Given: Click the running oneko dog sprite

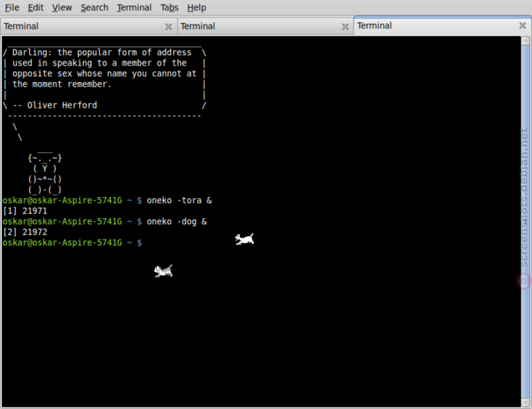Looking at the screenshot, I should 244,239.
